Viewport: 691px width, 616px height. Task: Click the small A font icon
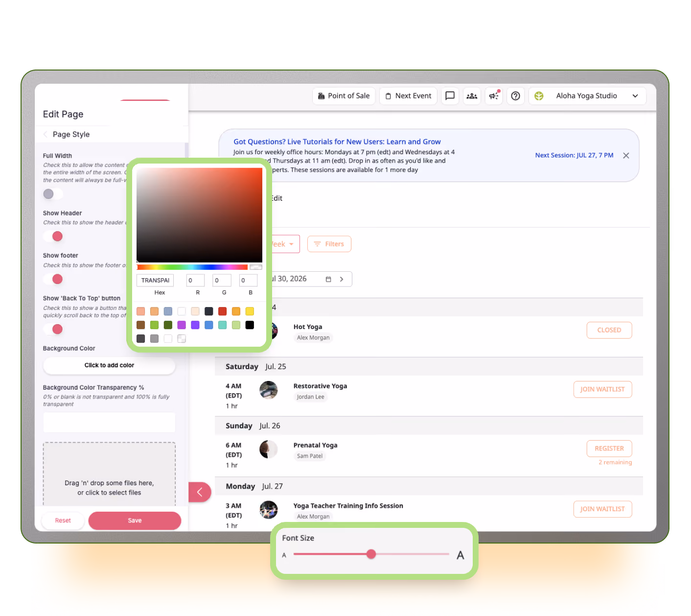(284, 555)
